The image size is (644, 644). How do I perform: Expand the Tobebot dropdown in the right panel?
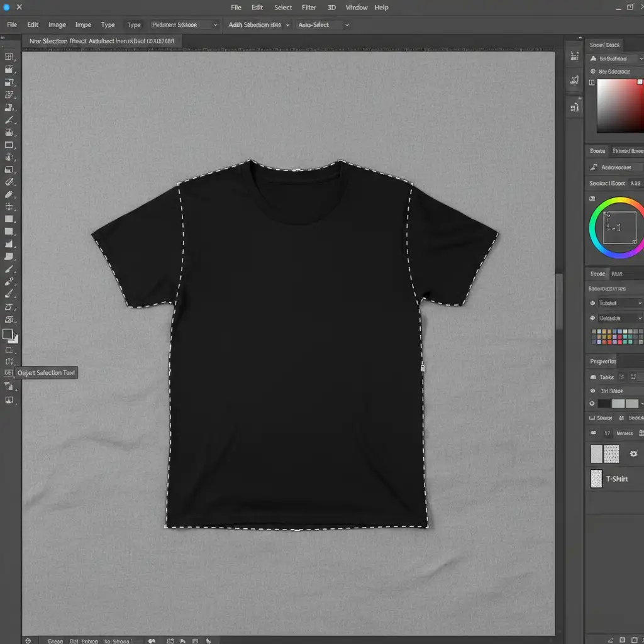pos(619,303)
